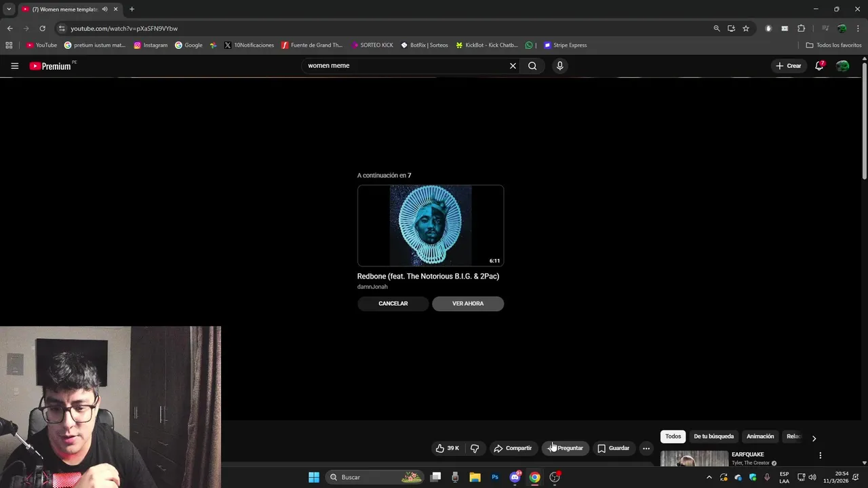868x488 pixels.
Task: Open 10Notificaciones X bookmark
Action: click(x=249, y=45)
